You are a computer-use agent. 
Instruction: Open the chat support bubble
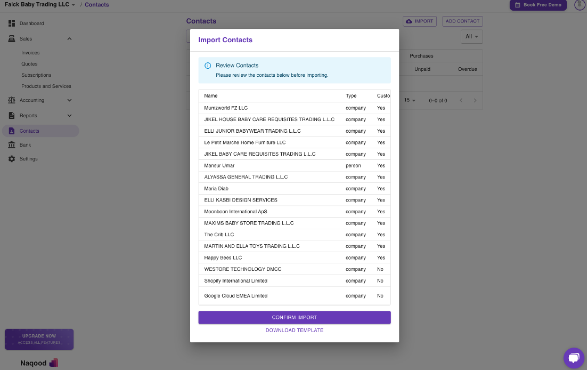click(x=574, y=357)
